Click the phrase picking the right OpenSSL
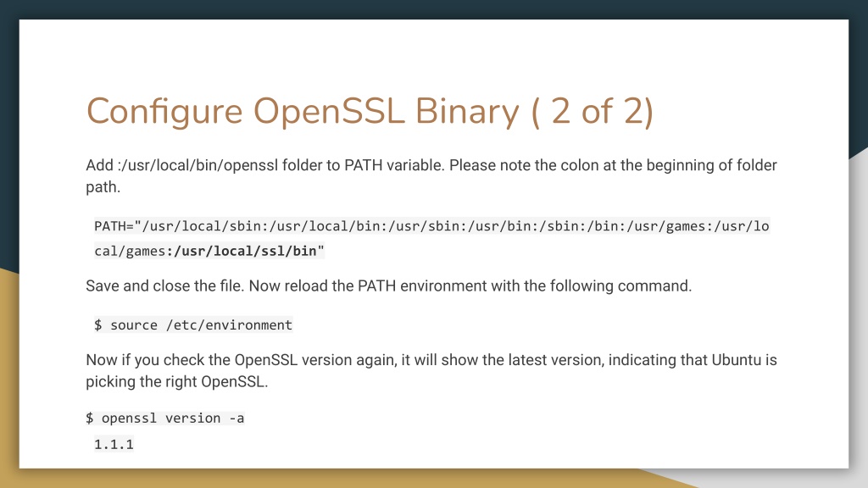Screen dimensions: 868x488 pos(176,382)
